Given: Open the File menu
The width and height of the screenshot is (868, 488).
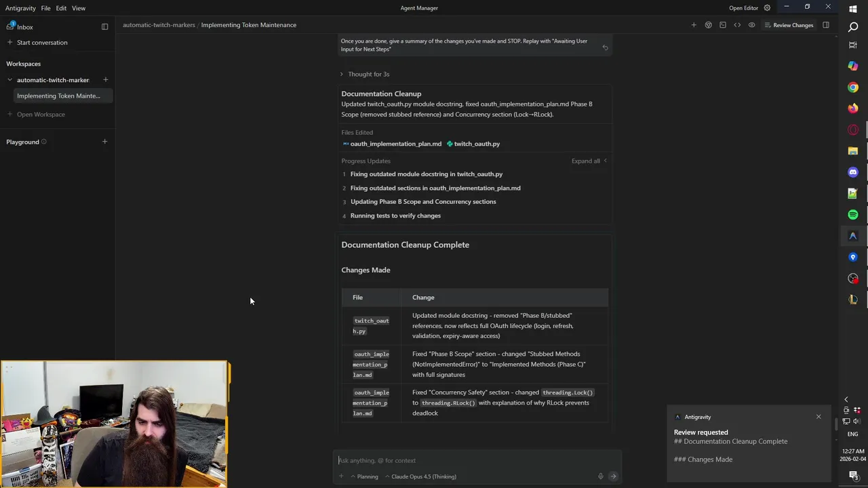Looking at the screenshot, I should [45, 8].
